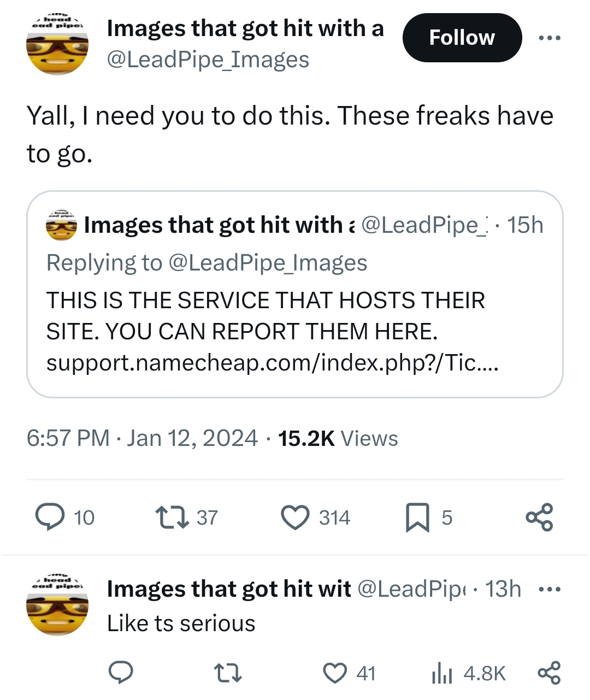The width and height of the screenshot is (590, 700).
Task: Share the main tweet
Action: tap(539, 517)
